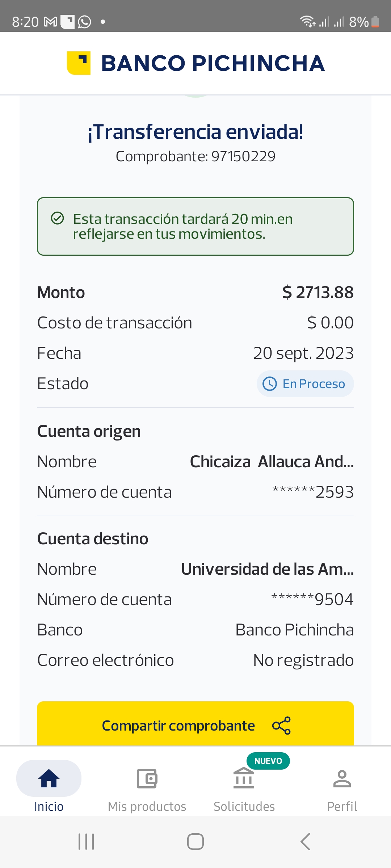This screenshot has height=868, width=391.
Task: Tap the clock icon in En Proceso status
Action: (x=270, y=384)
